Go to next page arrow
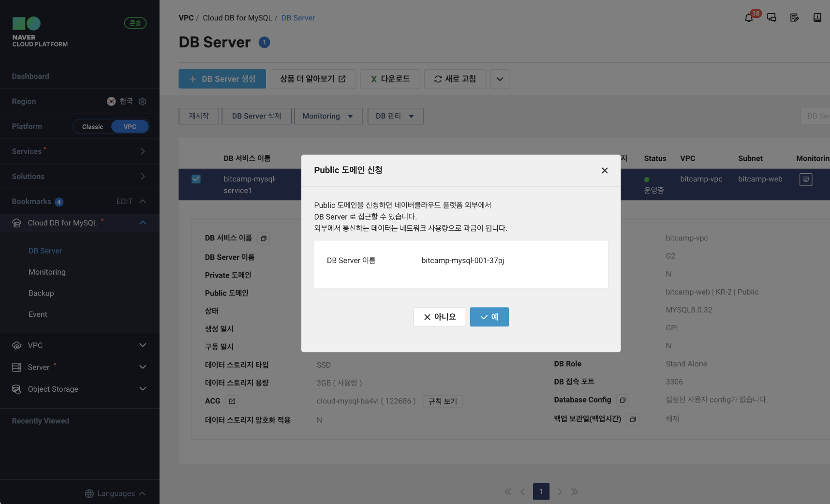The height and width of the screenshot is (504, 830). (560, 491)
